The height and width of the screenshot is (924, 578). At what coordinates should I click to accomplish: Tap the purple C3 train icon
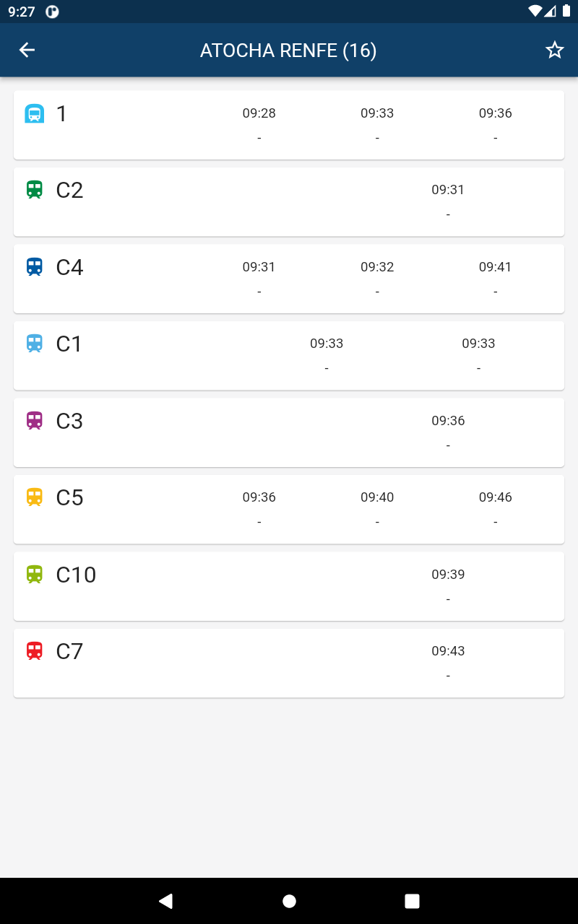pyautogui.click(x=35, y=421)
